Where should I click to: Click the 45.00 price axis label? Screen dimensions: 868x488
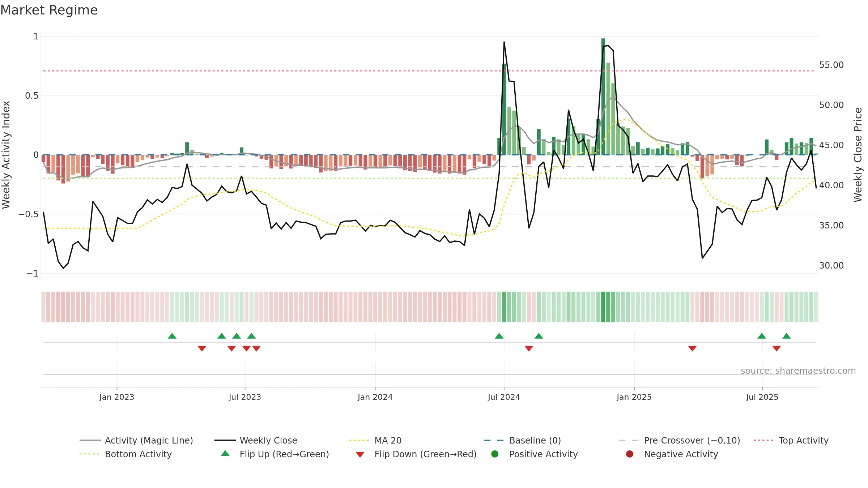point(831,145)
